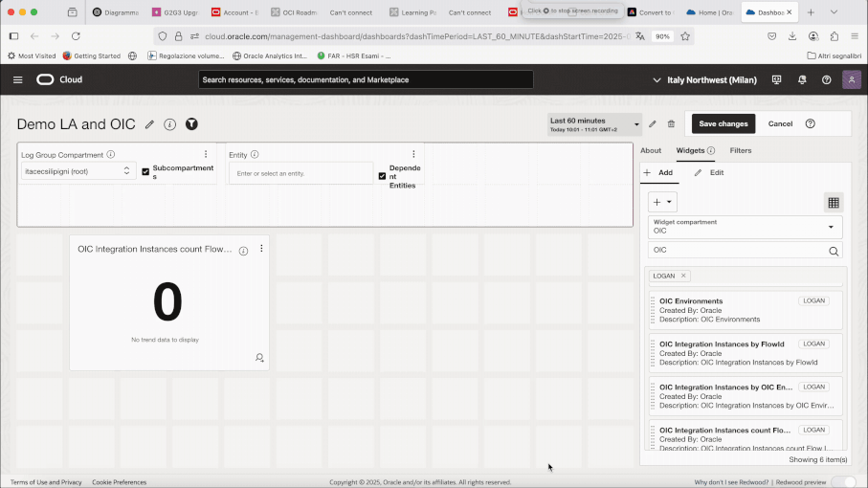The image size is (868, 488).
Task: Switch to the Filters tab
Action: click(x=740, y=150)
